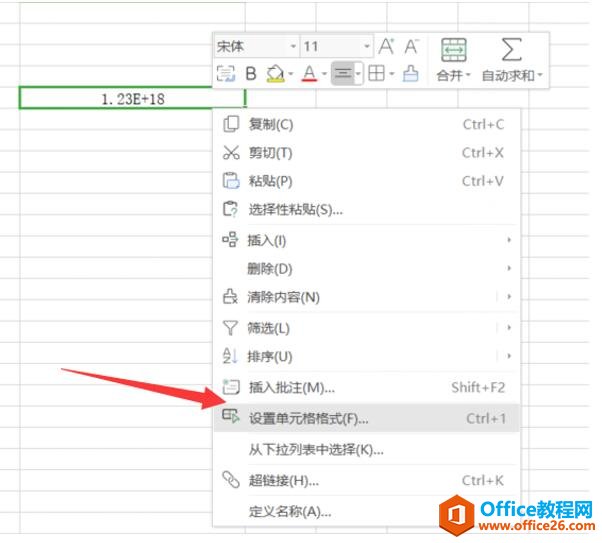Open the 宋体 font name dropdown

click(293, 46)
